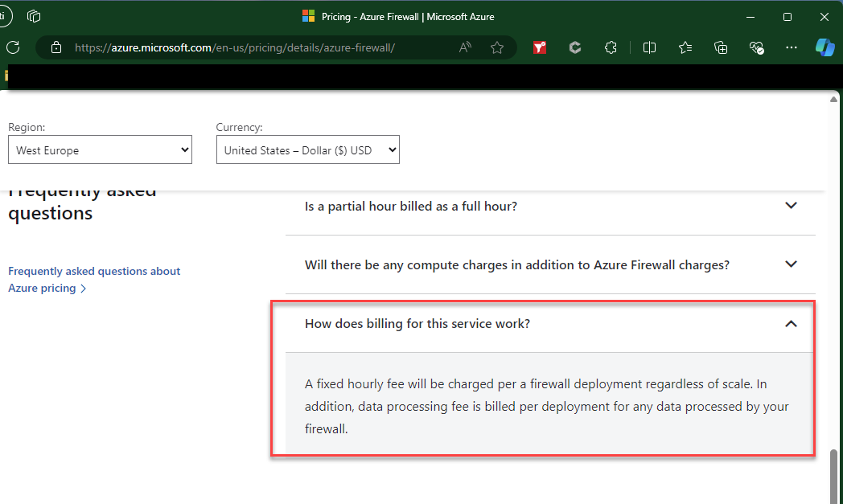843x504 pixels.
Task: Open the red Y extension icon
Action: click(x=539, y=47)
